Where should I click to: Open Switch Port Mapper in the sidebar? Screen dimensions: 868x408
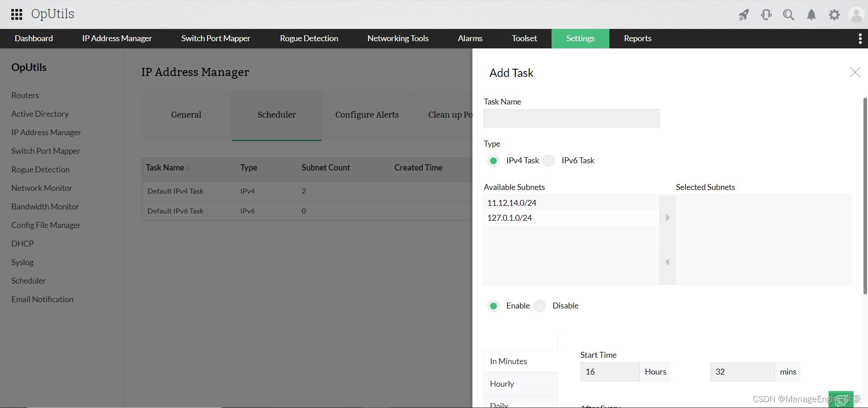coord(46,151)
